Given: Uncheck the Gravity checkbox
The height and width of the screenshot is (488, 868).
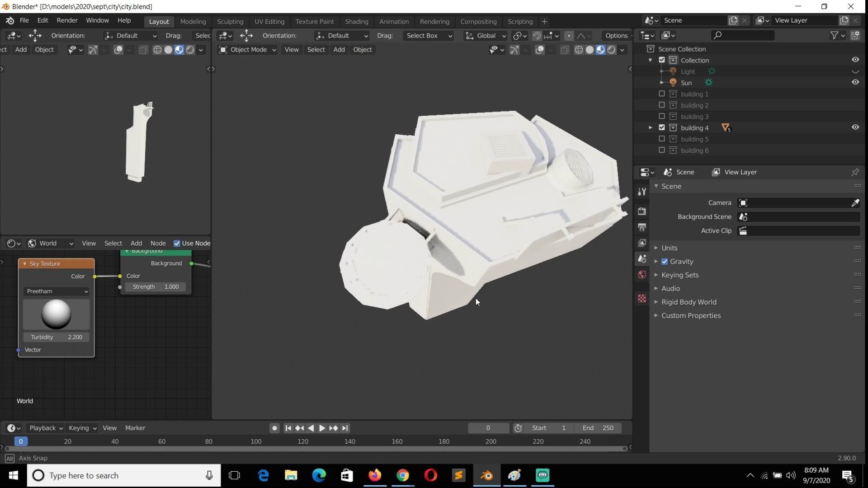Looking at the screenshot, I should tap(665, 262).
